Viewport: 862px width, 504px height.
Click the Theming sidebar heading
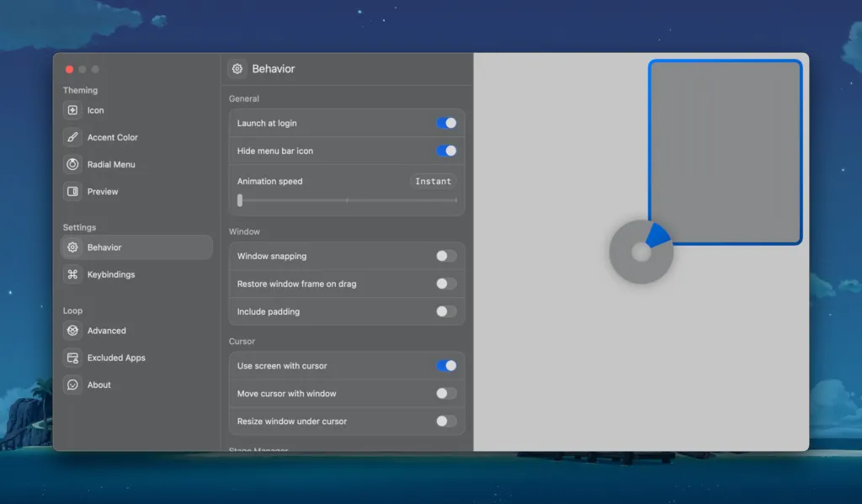point(80,90)
